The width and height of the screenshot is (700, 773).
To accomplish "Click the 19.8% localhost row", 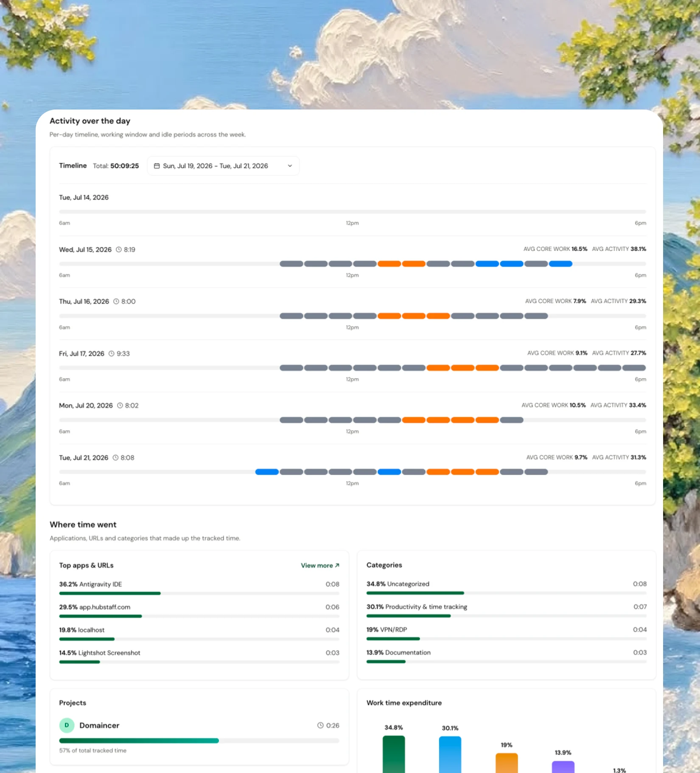I will click(199, 634).
